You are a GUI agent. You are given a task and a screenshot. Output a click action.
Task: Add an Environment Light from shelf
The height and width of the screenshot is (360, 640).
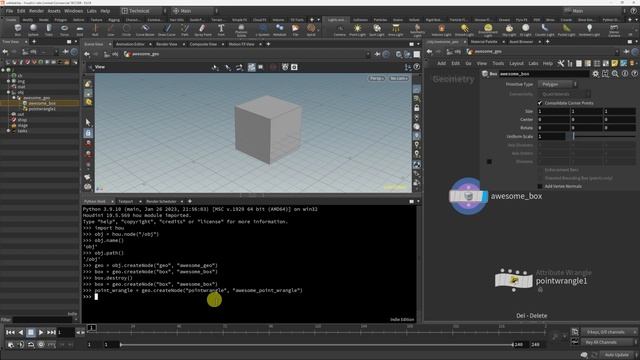pos(488,30)
